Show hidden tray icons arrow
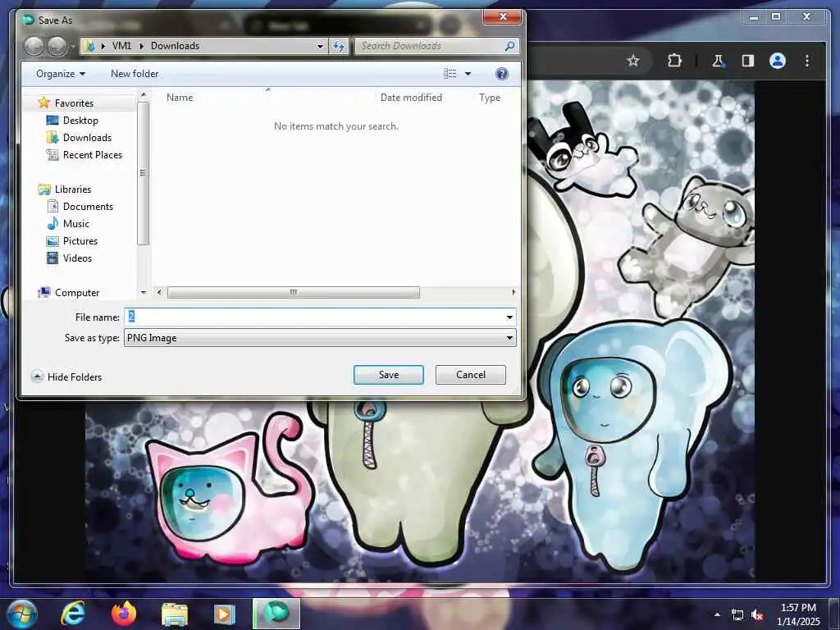Viewport: 840px width, 630px height. tap(717, 614)
